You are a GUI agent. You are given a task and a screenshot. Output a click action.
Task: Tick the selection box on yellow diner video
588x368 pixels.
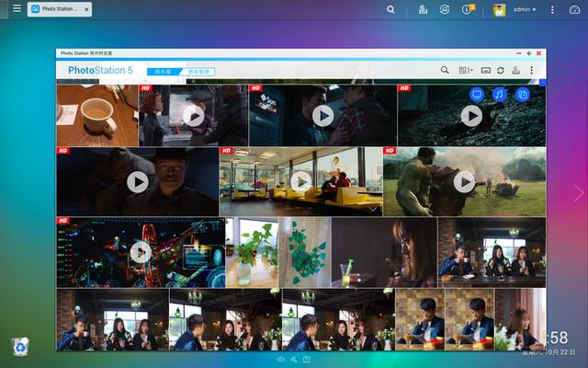[x=226, y=209]
